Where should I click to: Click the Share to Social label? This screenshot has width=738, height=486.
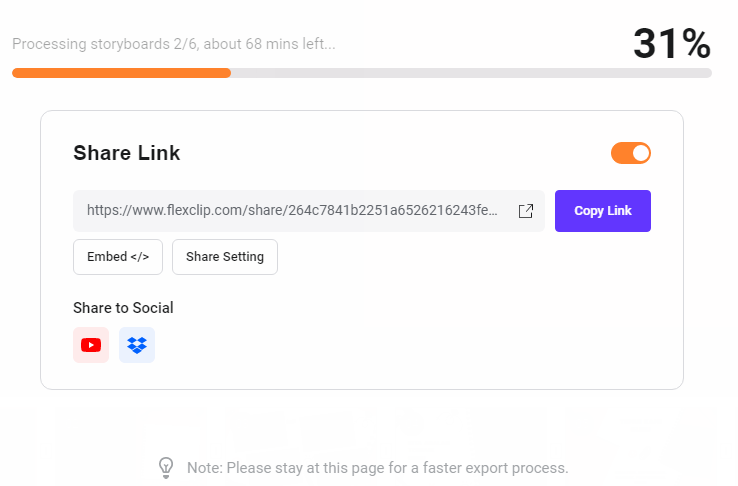coord(123,308)
